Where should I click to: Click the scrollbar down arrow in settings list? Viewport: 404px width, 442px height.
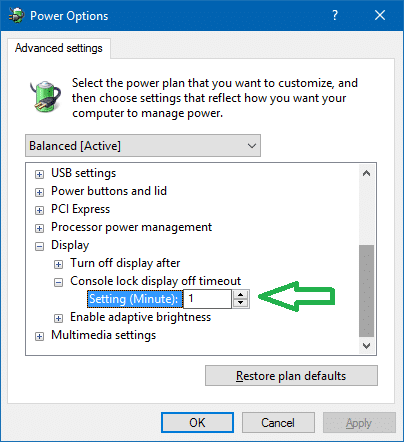pyautogui.click(x=367, y=346)
